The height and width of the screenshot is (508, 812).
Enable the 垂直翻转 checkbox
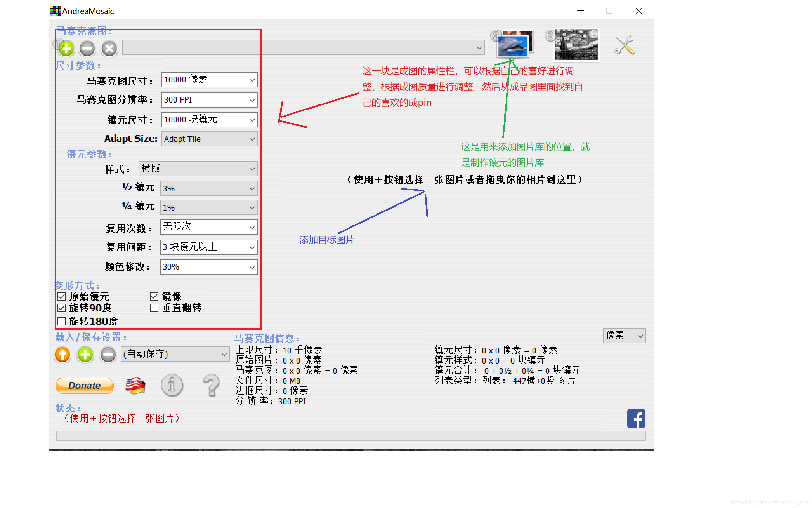(x=154, y=308)
